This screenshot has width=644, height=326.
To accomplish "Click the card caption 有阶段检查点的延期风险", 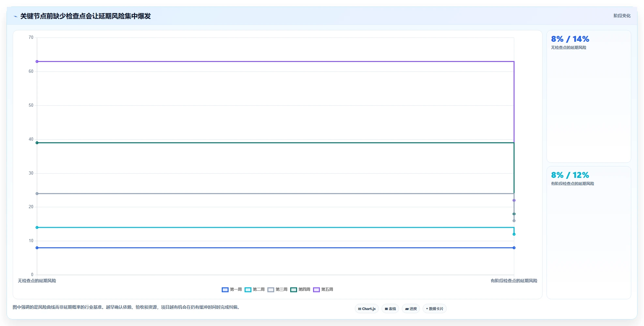I will point(572,184).
